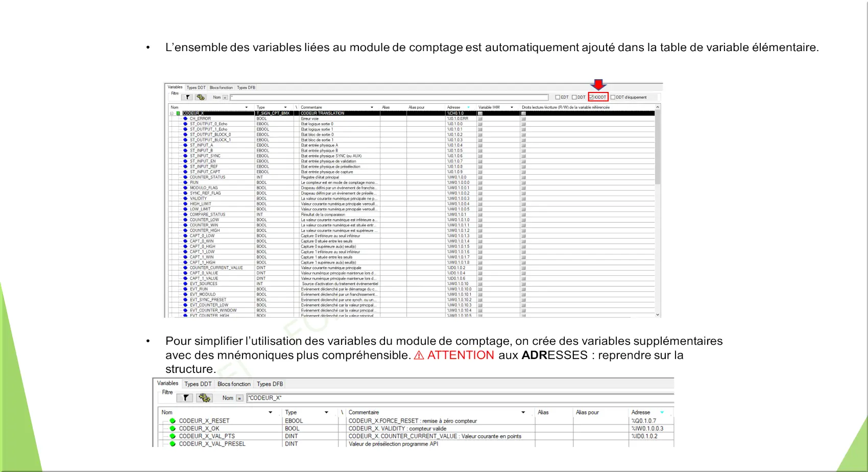This screenshot has height=472, width=868.
Task: Open Nom column dropdown in lower editor
Action: (x=270, y=412)
